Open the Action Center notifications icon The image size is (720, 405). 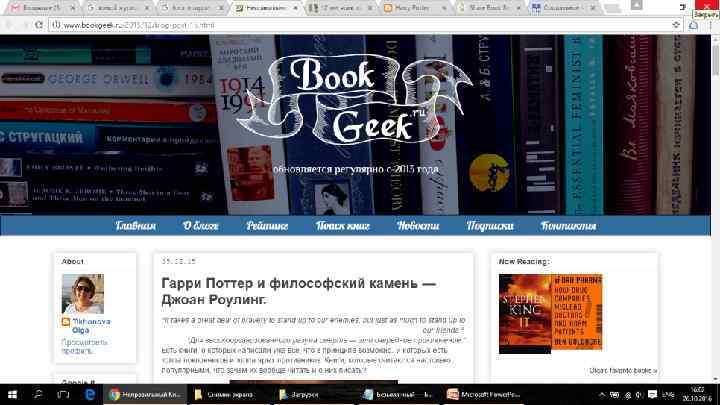pos(652,394)
